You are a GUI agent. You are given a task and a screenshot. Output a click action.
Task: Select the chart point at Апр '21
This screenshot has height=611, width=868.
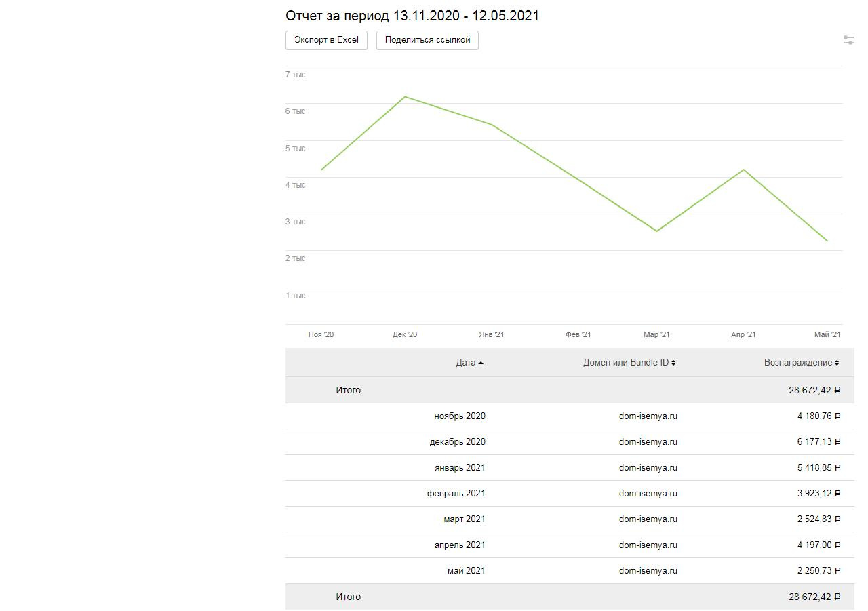[743, 170]
